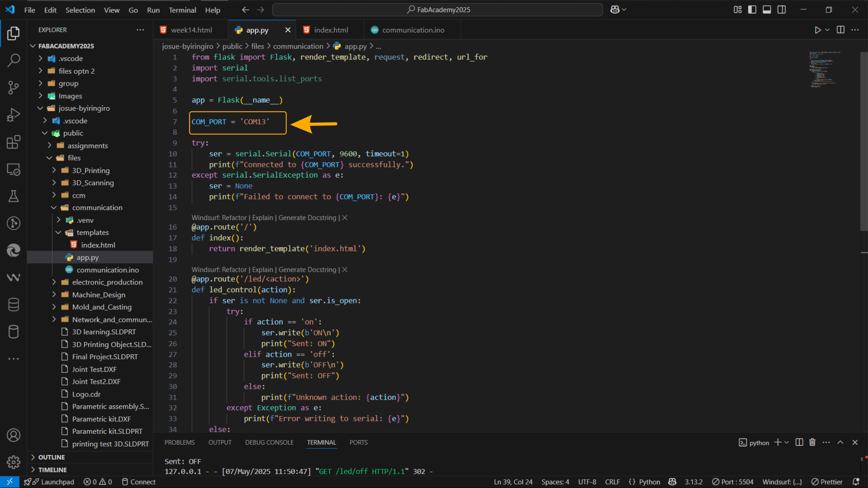Kill the terminal with trash icon
This screenshot has width=868, height=488.
[x=812, y=442]
